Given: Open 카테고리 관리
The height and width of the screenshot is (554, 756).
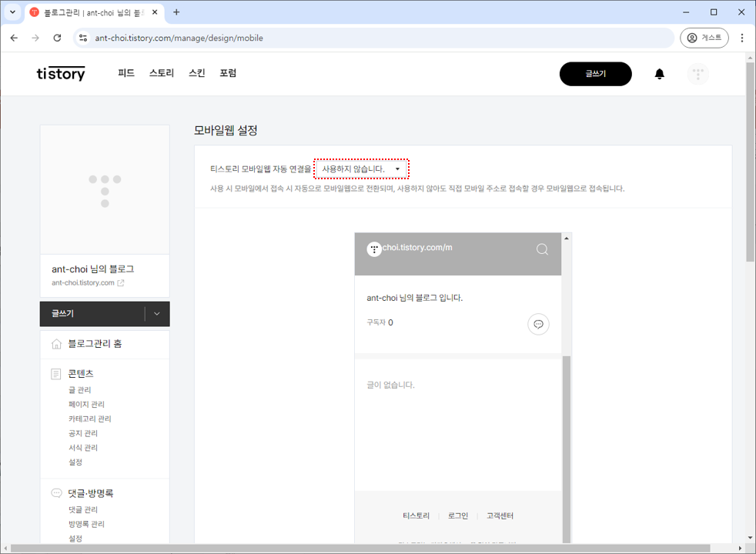Looking at the screenshot, I should tap(89, 419).
